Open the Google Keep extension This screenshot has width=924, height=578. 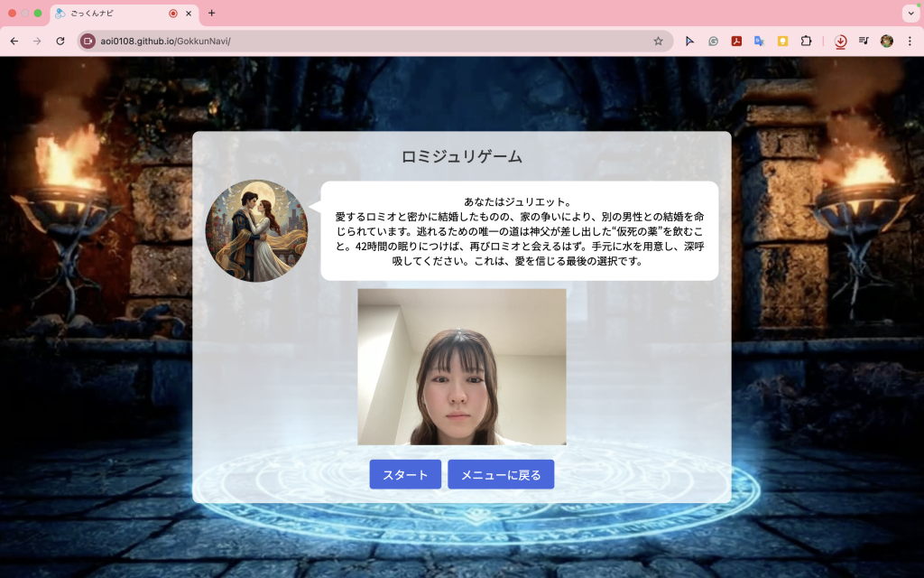pyautogui.click(x=783, y=41)
